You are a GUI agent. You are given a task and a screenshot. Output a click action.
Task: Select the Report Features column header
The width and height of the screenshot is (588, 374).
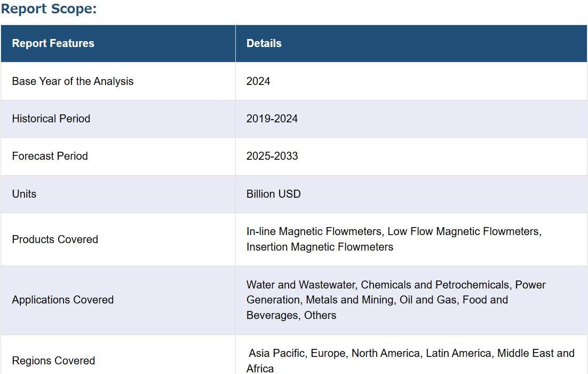click(x=53, y=43)
